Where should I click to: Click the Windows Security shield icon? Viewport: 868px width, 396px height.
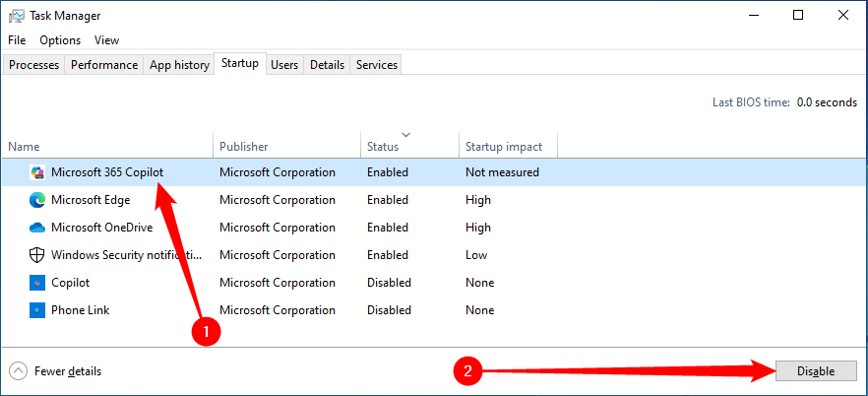pyautogui.click(x=37, y=255)
